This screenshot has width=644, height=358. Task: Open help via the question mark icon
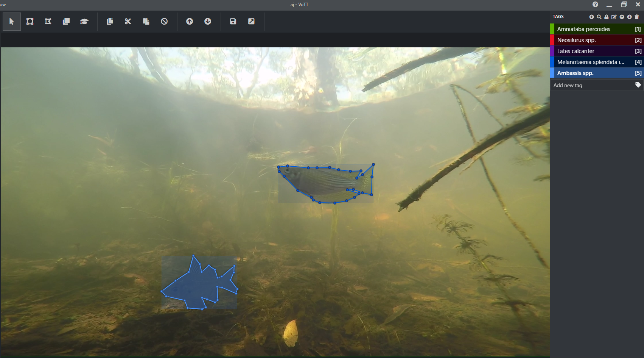pos(595,5)
